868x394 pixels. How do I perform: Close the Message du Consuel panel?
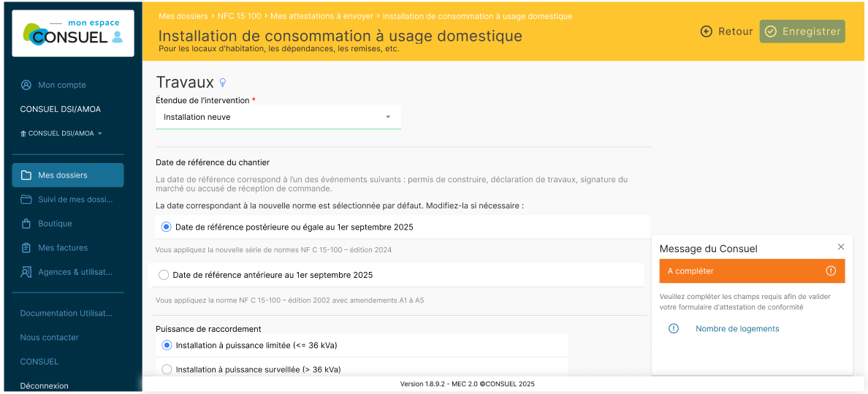pos(841,247)
